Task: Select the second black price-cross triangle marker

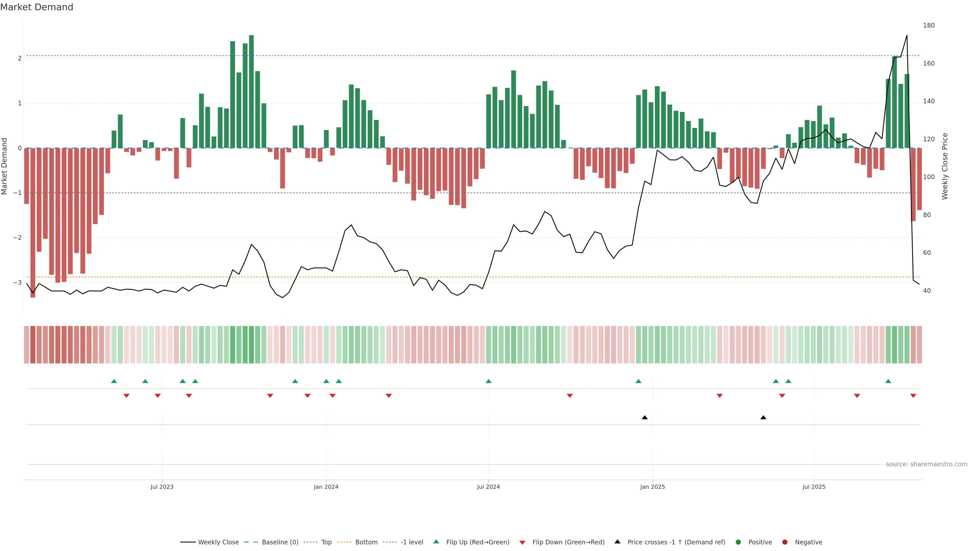Action: tap(763, 418)
